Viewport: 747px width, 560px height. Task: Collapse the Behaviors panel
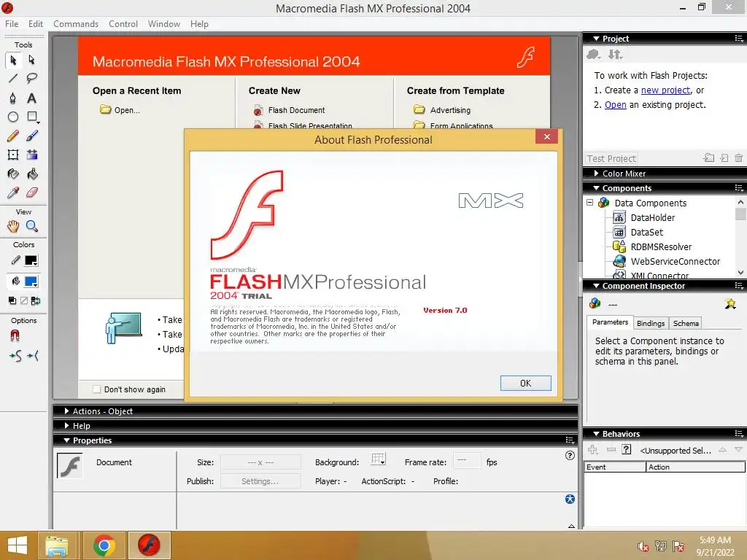(596, 434)
